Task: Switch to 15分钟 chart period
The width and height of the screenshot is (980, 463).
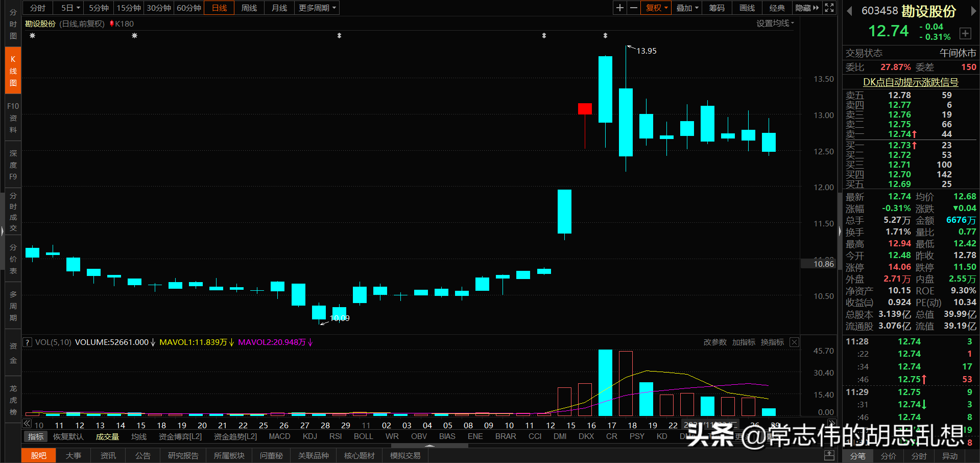Action: click(129, 8)
